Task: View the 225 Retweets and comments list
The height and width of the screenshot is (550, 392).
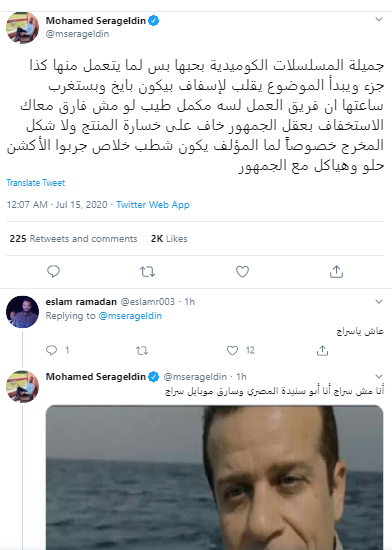Action: click(73, 239)
